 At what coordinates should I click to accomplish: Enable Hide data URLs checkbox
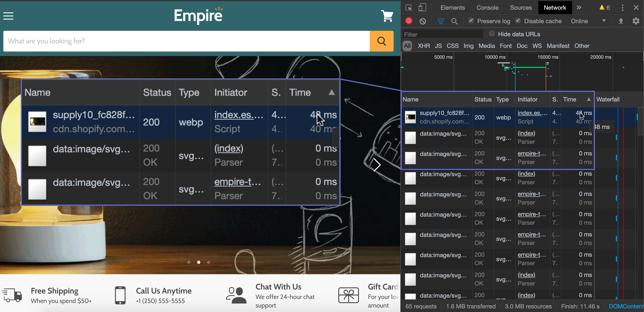(492, 34)
